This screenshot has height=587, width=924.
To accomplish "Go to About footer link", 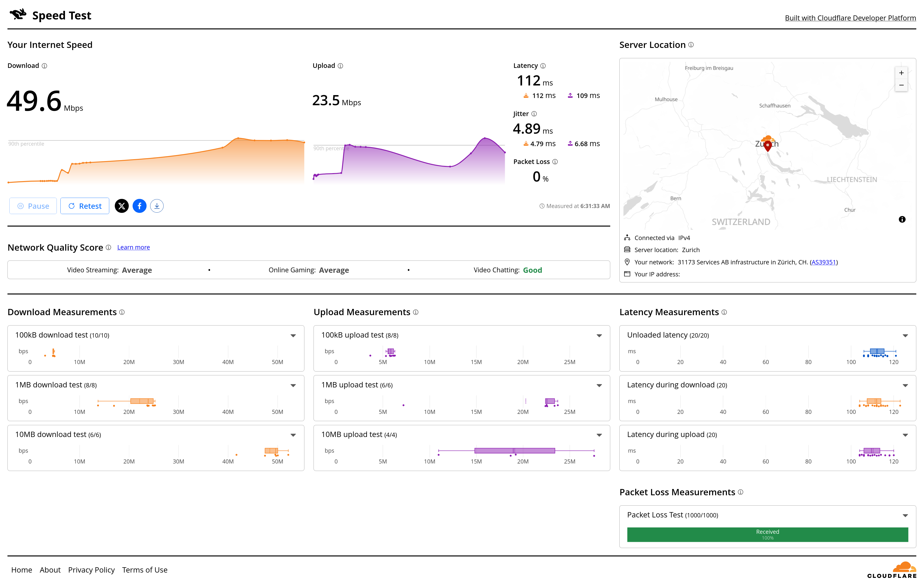I will [50, 570].
